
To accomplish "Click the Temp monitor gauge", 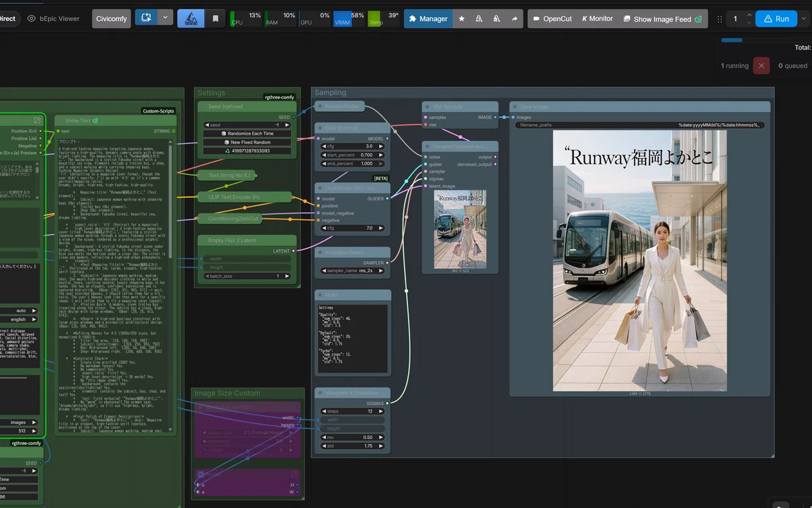I will pyautogui.click(x=384, y=18).
